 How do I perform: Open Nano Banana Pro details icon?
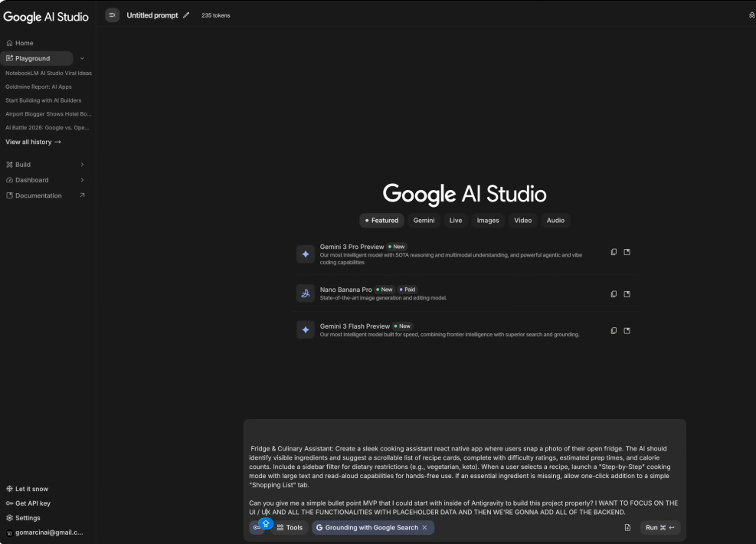coord(627,293)
